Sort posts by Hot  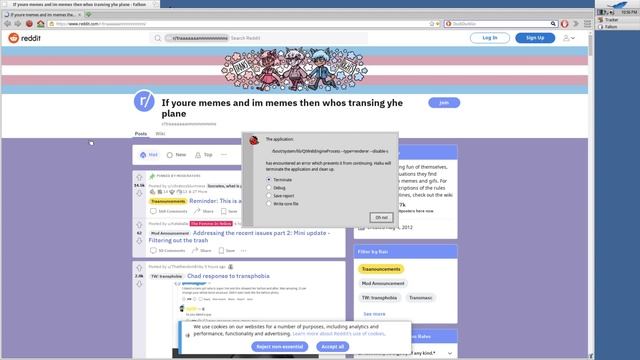(x=149, y=155)
